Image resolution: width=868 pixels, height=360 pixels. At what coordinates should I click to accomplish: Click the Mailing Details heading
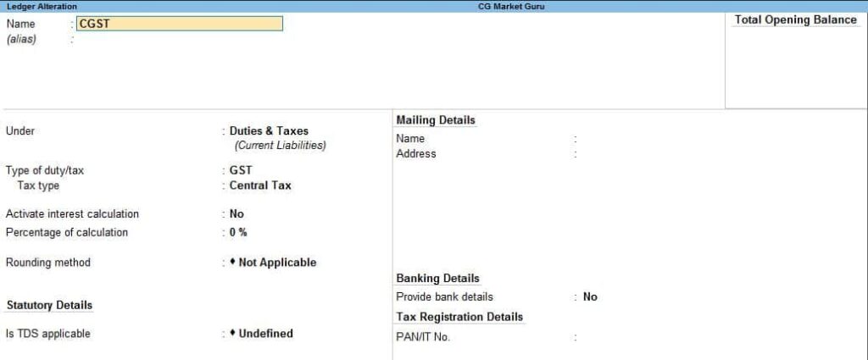(x=436, y=120)
